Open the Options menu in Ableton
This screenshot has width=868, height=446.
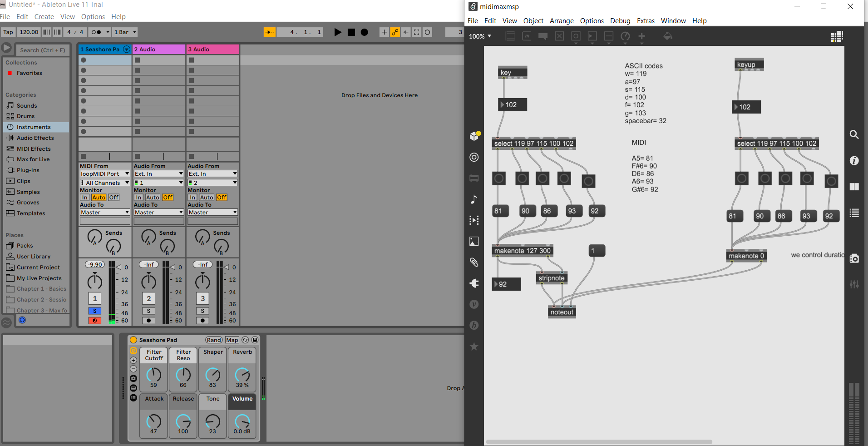tap(93, 17)
